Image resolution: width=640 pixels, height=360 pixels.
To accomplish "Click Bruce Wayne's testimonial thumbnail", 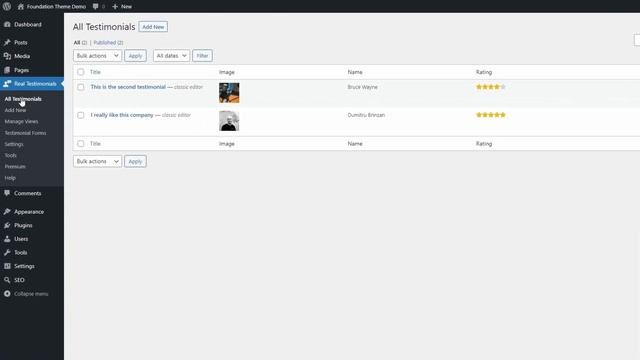I will [x=229, y=93].
